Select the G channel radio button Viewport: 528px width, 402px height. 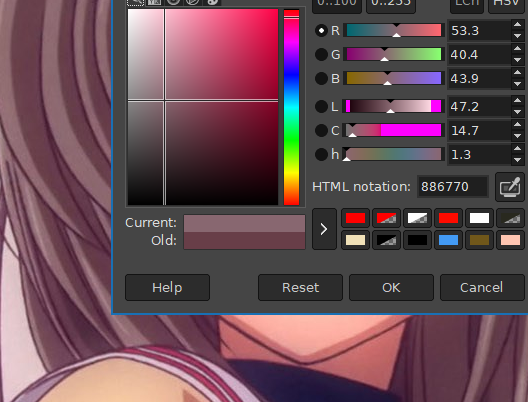(321, 55)
